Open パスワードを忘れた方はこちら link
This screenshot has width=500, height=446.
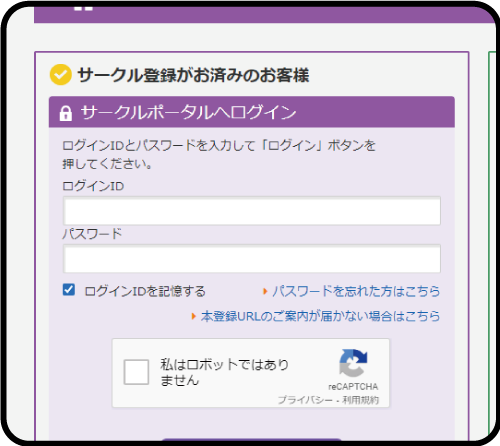(356, 291)
